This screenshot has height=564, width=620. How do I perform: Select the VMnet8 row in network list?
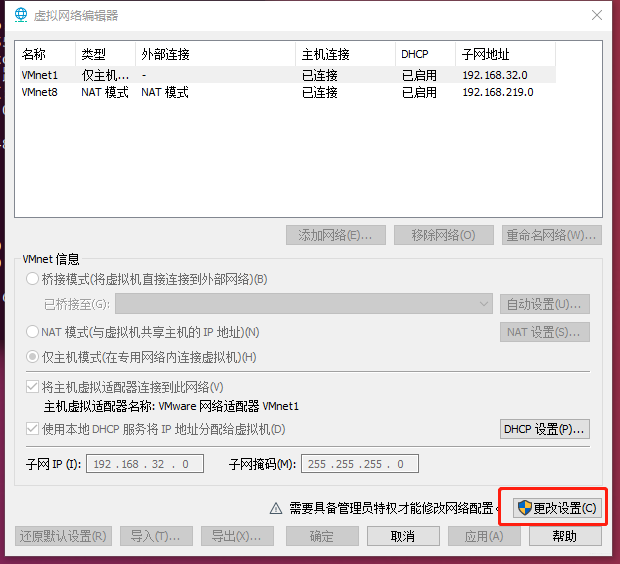click(x=287, y=92)
